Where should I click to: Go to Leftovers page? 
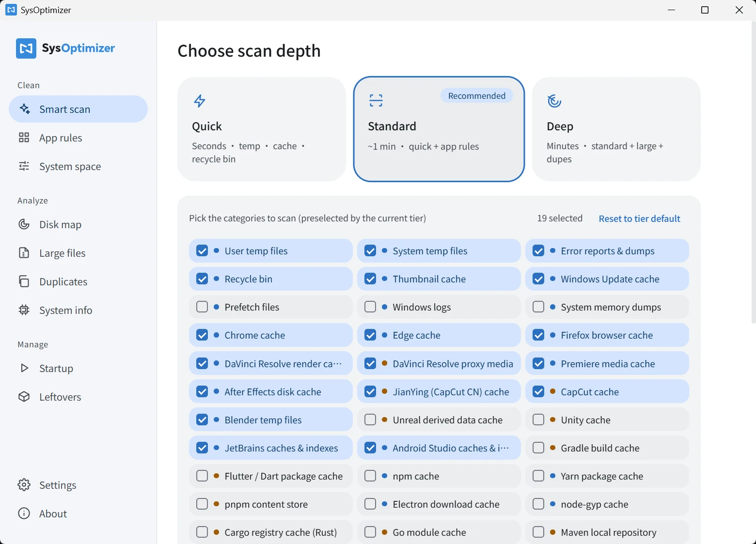click(78, 397)
